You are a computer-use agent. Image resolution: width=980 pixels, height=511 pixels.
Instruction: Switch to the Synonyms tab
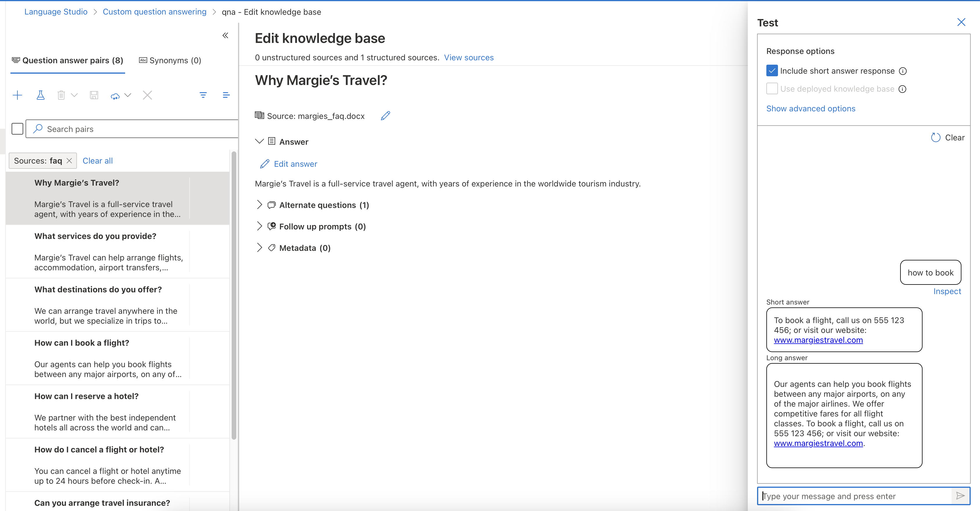point(170,60)
